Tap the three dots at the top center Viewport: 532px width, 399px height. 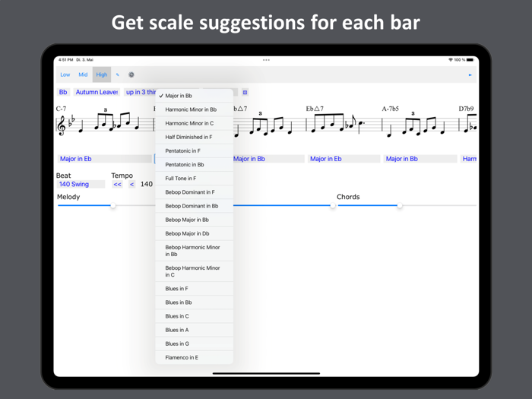266,60
